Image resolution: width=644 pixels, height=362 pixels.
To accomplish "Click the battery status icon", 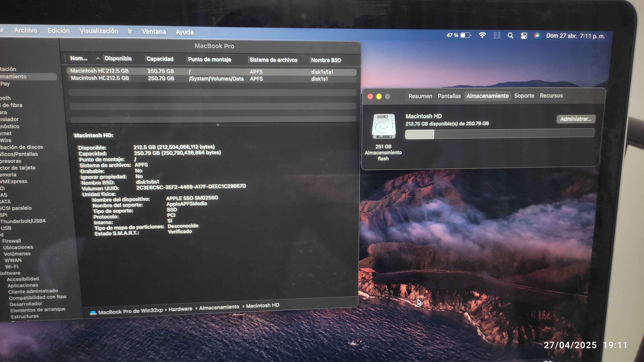I will point(465,35).
